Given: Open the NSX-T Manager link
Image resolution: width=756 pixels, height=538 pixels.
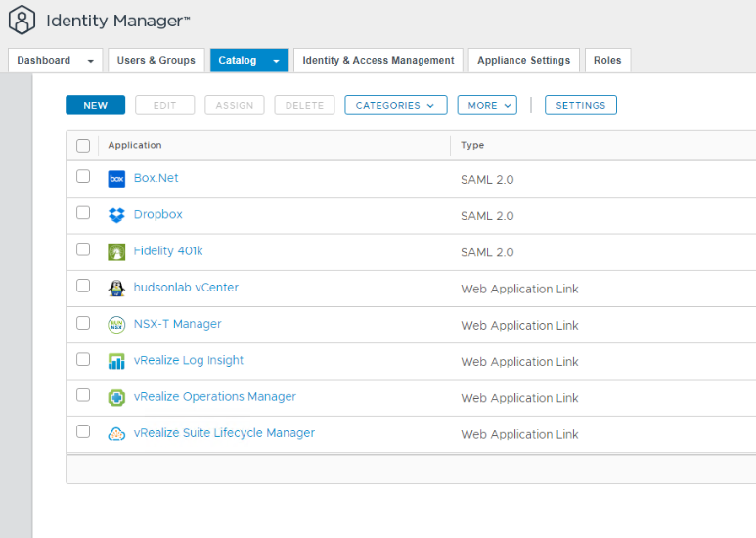Looking at the screenshot, I should tap(177, 324).
